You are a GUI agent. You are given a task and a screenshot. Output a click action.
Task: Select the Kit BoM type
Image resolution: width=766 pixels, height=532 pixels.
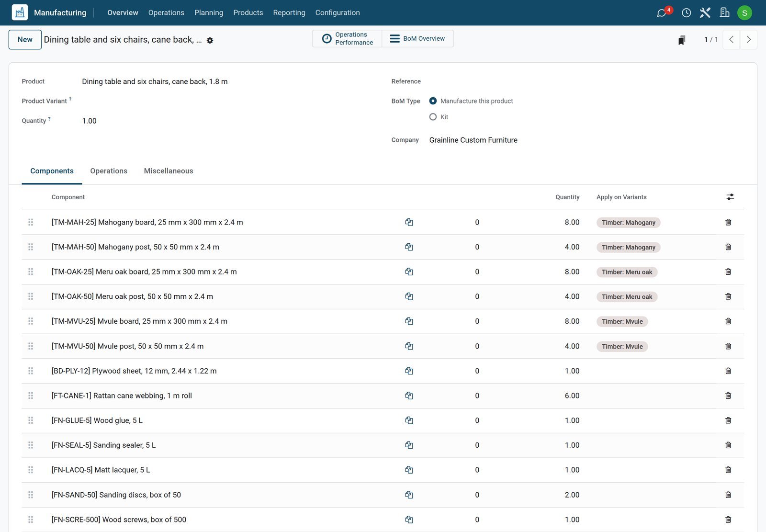[x=433, y=117]
